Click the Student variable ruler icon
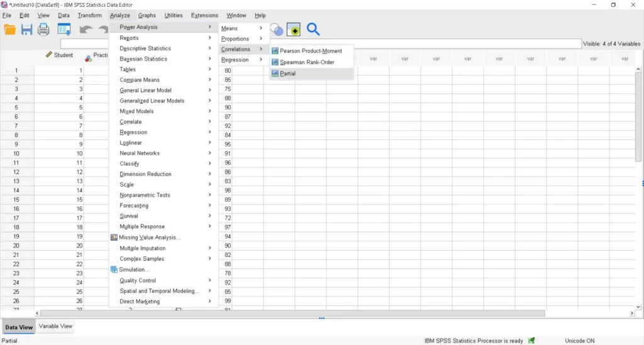 point(49,55)
